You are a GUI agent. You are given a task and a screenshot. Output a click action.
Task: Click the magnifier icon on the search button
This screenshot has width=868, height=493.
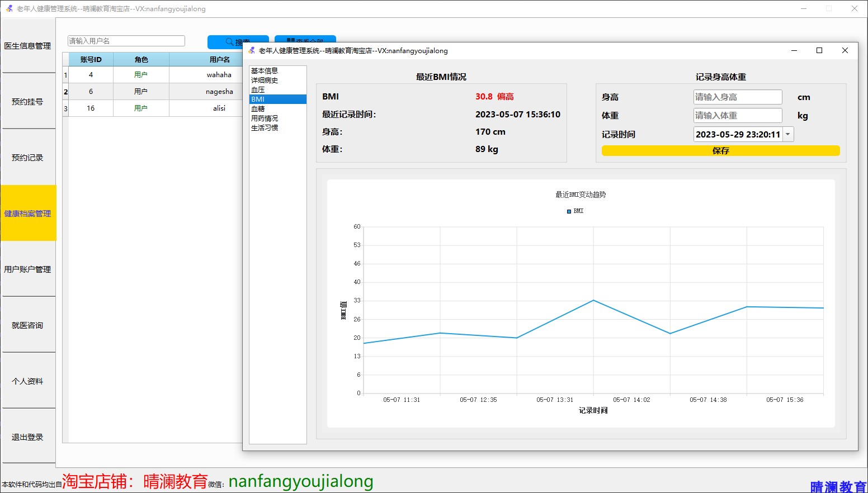229,42
